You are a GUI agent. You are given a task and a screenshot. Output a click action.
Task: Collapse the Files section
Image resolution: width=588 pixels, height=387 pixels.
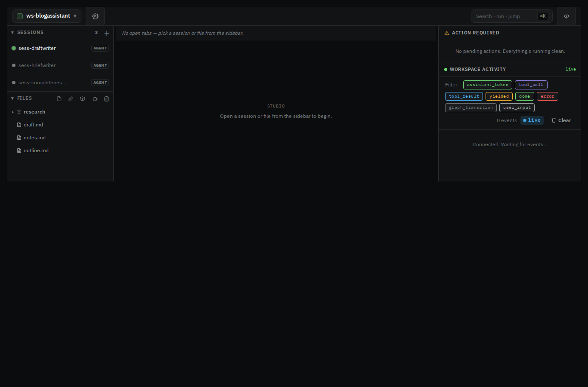(x=12, y=98)
